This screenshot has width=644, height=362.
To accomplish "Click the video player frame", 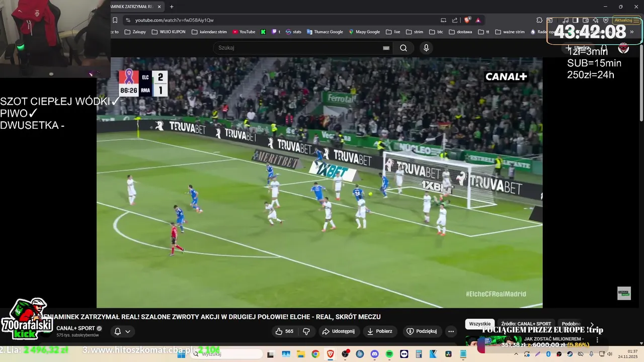I will pos(319,183).
